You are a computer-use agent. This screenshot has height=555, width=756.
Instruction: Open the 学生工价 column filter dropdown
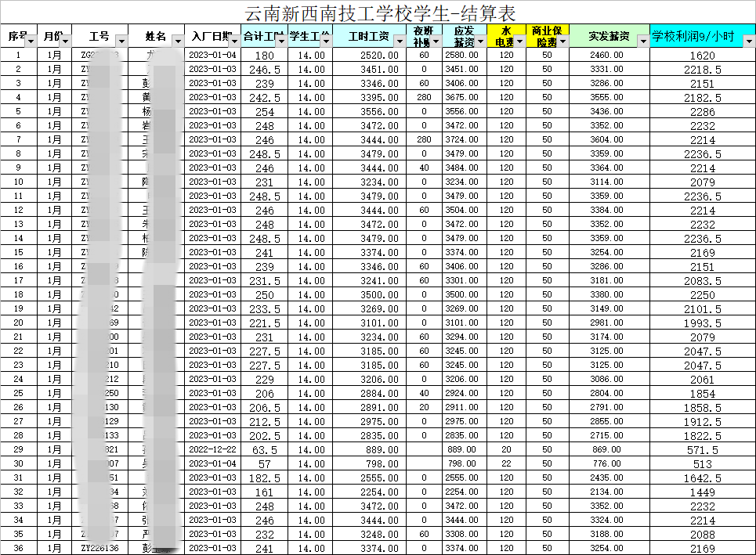327,41
